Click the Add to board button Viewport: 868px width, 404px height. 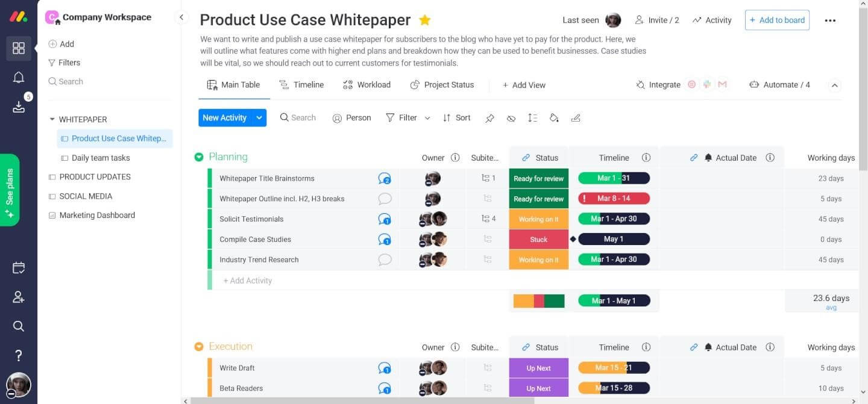pyautogui.click(x=777, y=20)
